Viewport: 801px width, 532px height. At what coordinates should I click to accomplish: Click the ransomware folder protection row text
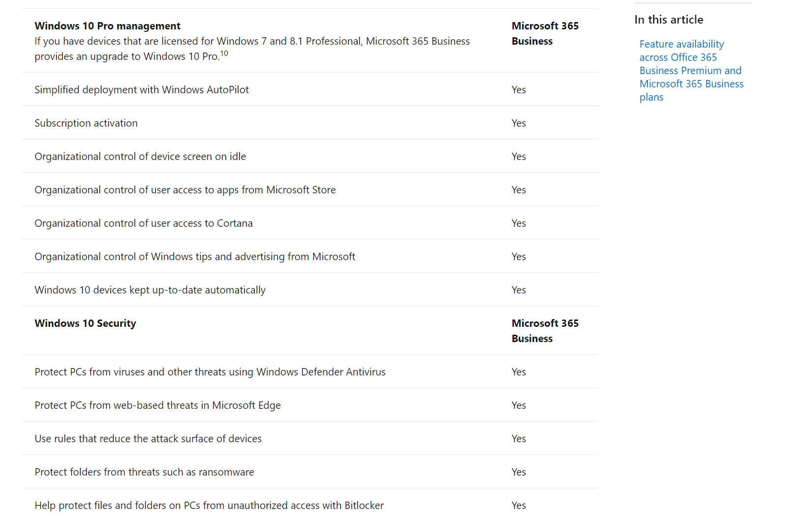[144, 472]
